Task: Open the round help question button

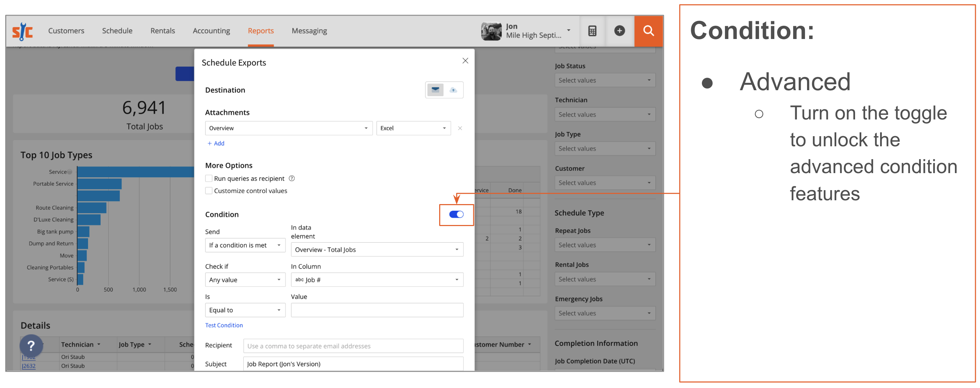Action: [31, 346]
